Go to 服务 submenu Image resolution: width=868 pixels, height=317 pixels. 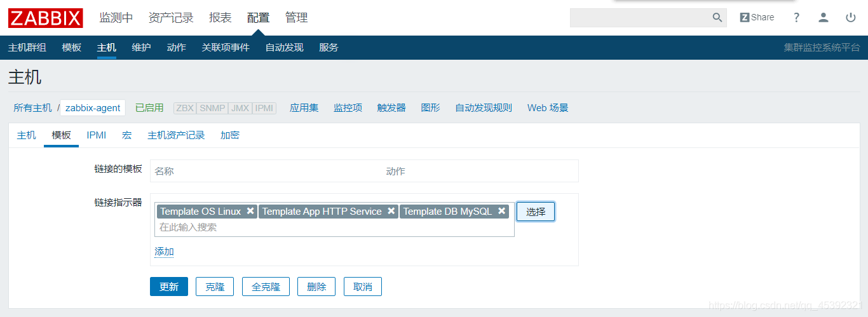(329, 48)
